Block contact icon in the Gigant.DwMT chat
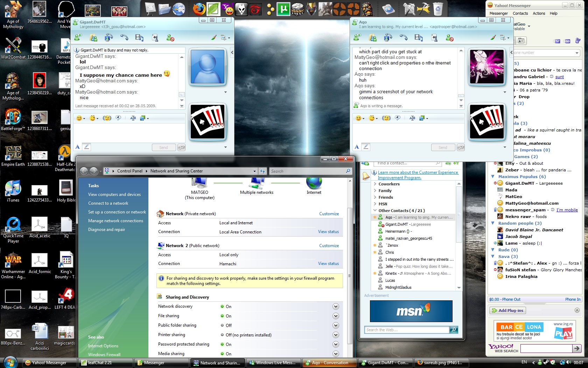Screen dimensions: 588x368 (170, 38)
